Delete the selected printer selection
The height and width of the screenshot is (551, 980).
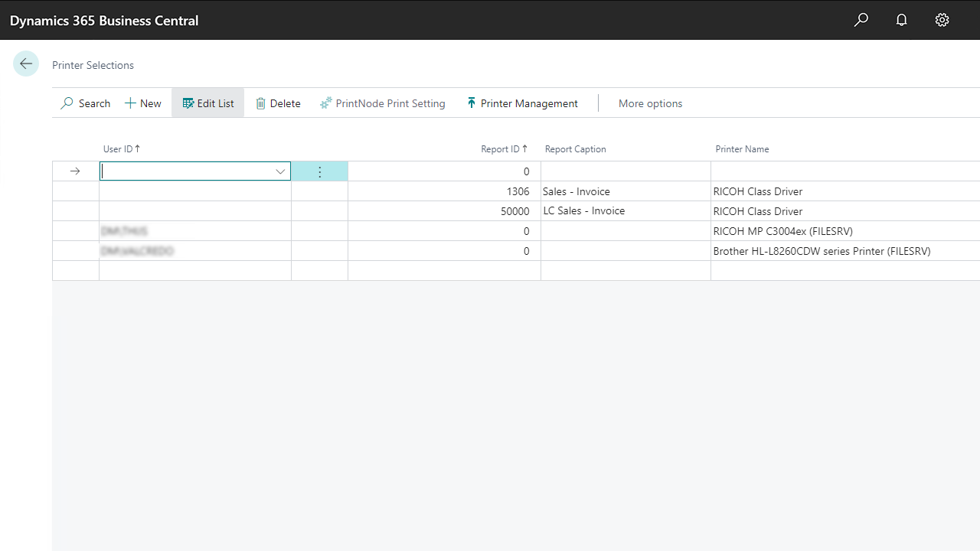click(278, 103)
